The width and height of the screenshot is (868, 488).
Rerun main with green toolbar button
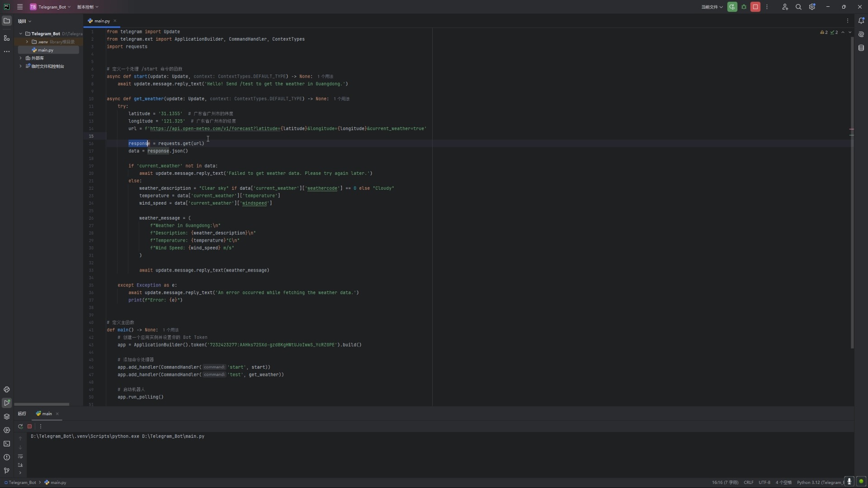[x=732, y=7]
